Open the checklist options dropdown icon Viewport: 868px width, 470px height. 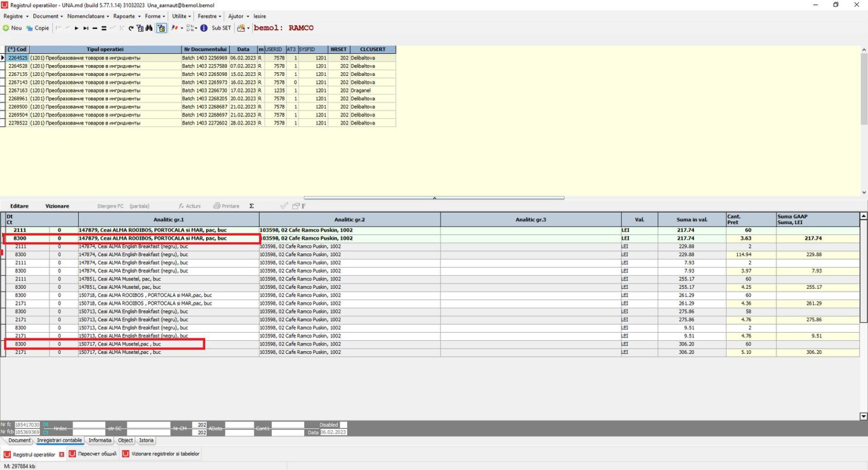pyautogui.click(x=192, y=28)
